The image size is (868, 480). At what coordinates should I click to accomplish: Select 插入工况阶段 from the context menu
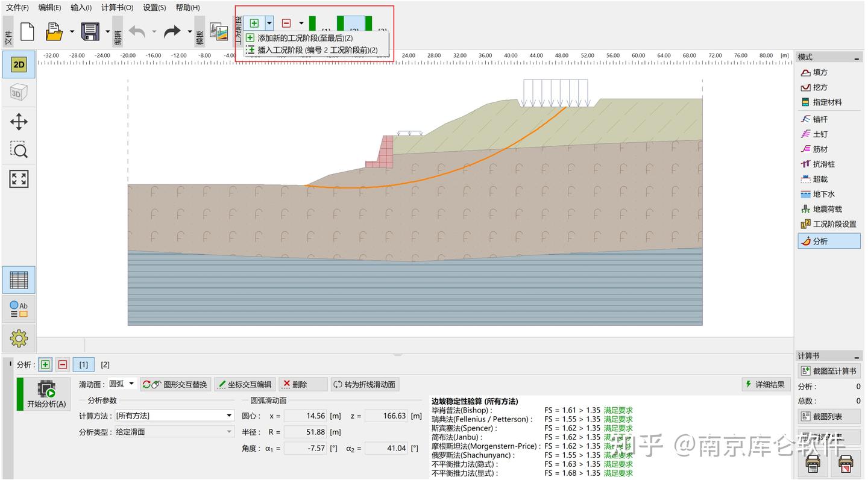[x=314, y=49]
